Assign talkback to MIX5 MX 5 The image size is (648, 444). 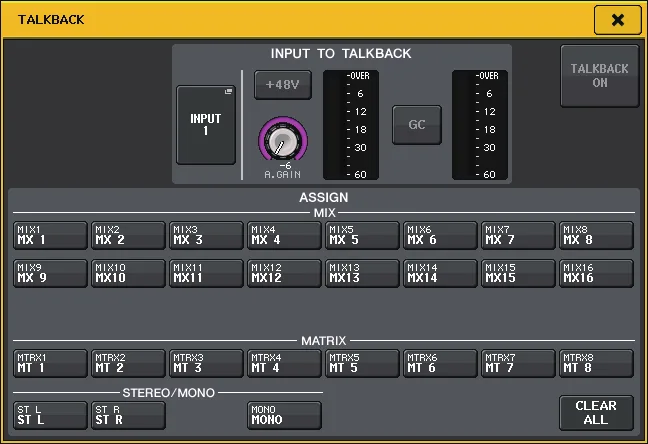362,235
